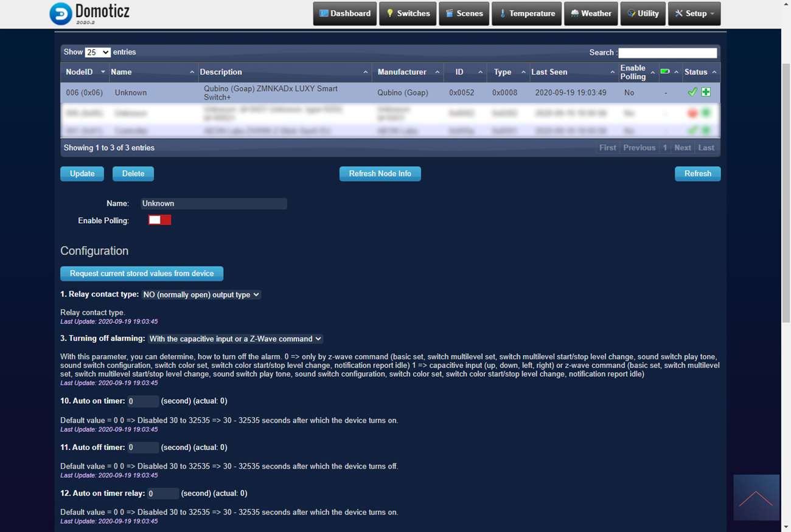Open the Dashboard page
The image size is (791, 532).
(x=344, y=13)
